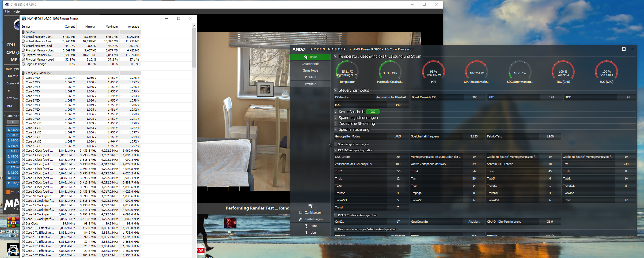Click the Zurücksetzen reset icon

(301, 212)
